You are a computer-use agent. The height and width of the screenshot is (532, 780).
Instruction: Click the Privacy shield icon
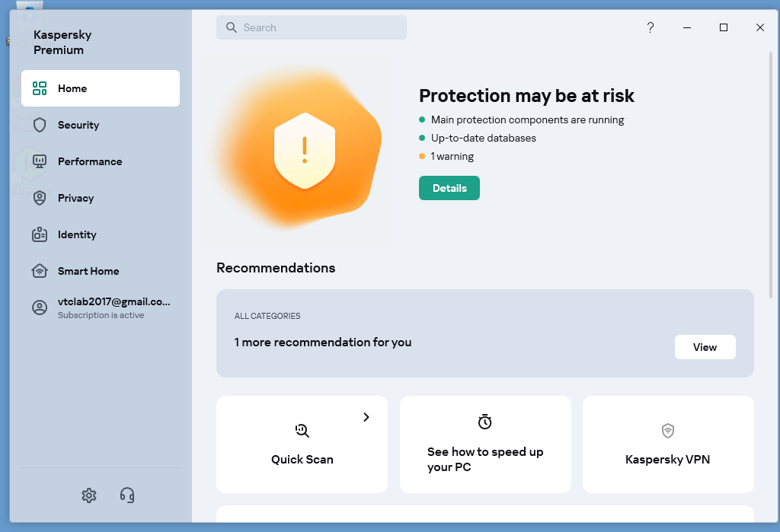coord(40,198)
